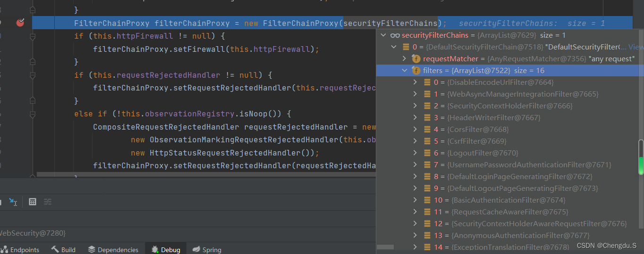The width and height of the screenshot is (644, 254).
Task: Click the inline hint securityFilterChains: size = 1
Action: [x=532, y=23]
